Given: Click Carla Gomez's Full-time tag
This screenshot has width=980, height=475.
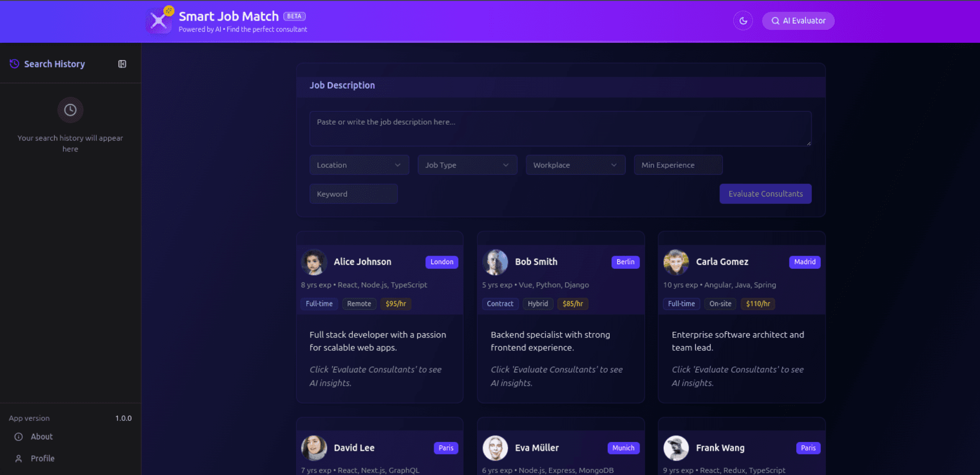Looking at the screenshot, I should coord(681,304).
